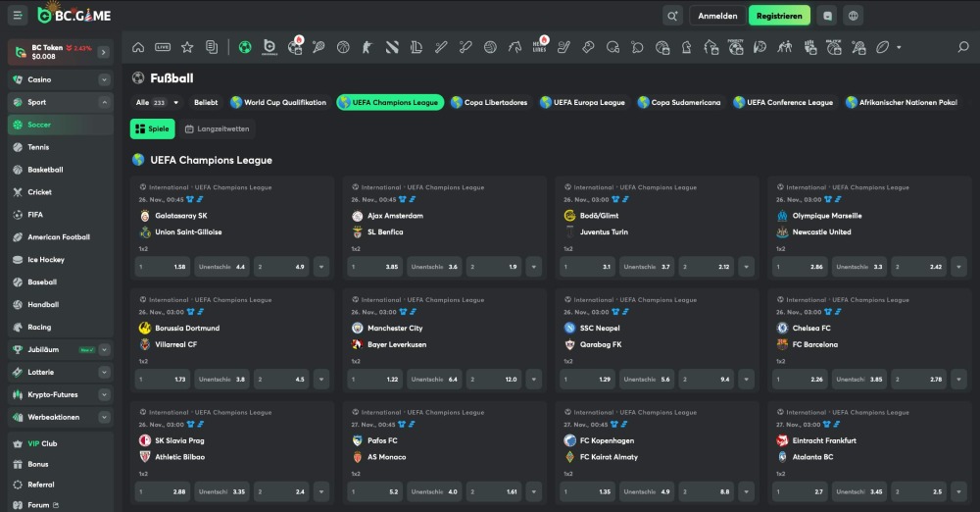This screenshot has height=512, width=980.
Task: Pick odds 1.58 for Galatasaray SK win
Action: pos(163,267)
